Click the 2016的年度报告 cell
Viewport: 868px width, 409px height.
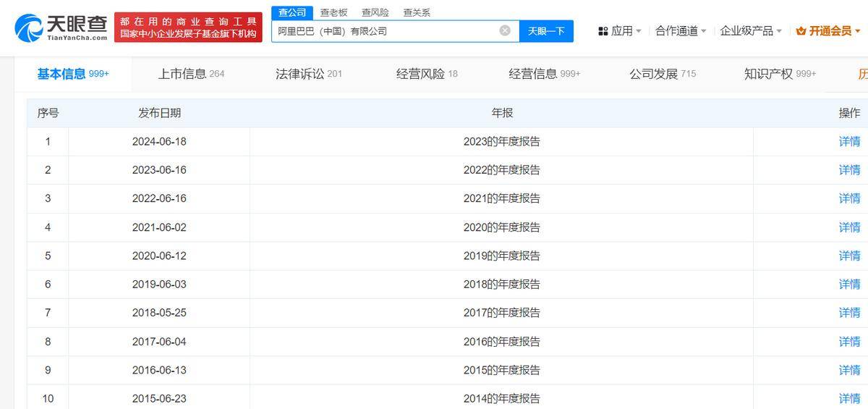pos(502,342)
